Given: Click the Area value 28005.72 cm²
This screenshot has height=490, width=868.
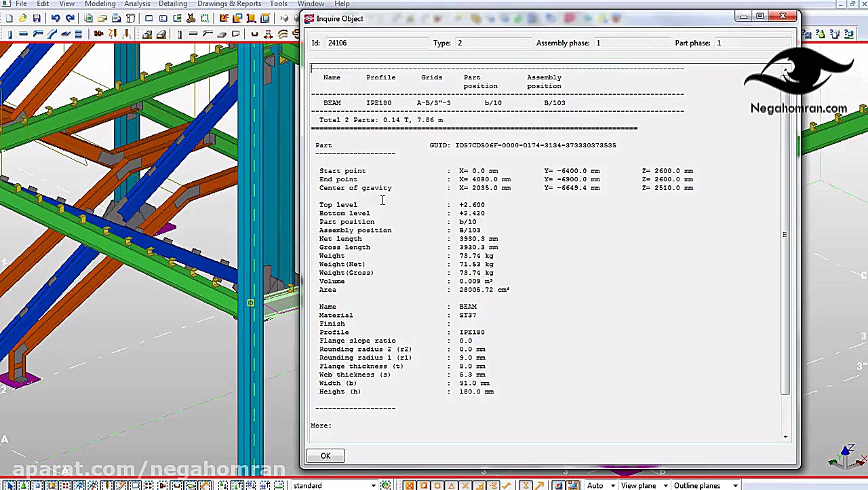Looking at the screenshot, I should [x=484, y=290].
